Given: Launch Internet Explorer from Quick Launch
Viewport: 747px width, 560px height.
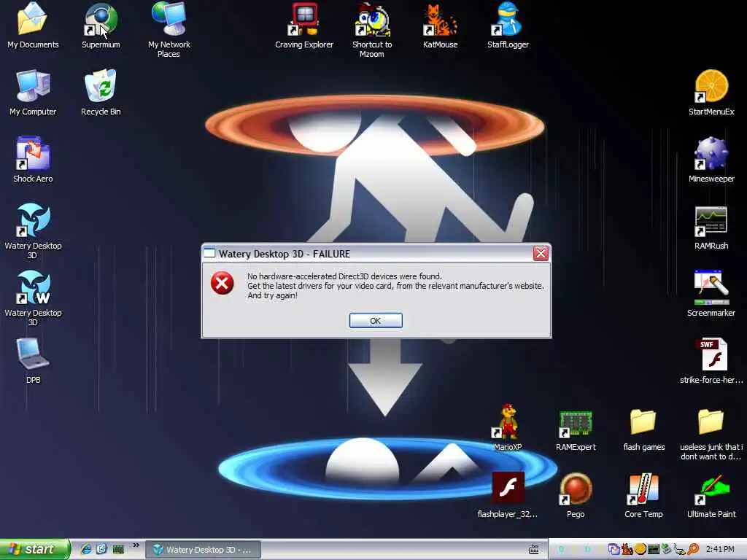Looking at the screenshot, I should [86, 549].
